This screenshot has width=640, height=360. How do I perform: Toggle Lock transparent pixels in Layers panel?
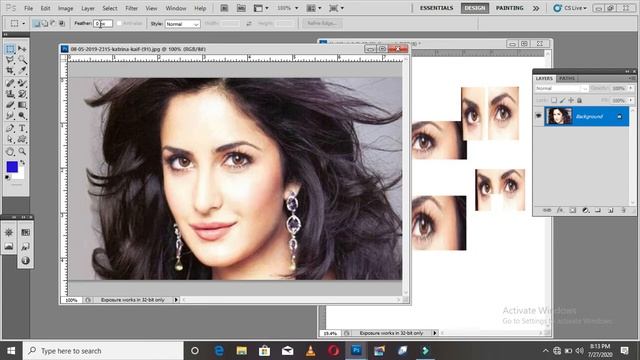coord(554,100)
